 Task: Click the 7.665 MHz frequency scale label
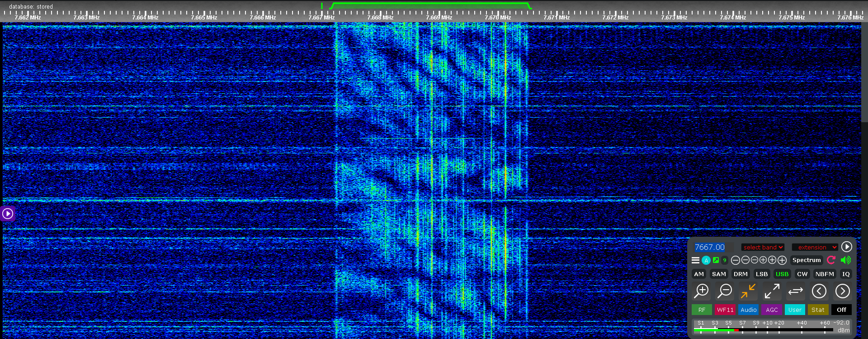click(x=204, y=18)
